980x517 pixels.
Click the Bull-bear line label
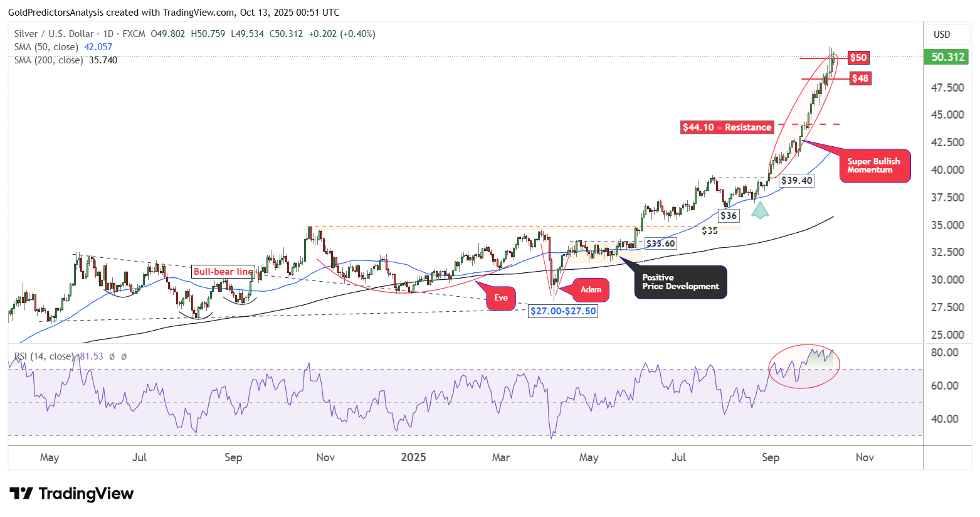223,272
